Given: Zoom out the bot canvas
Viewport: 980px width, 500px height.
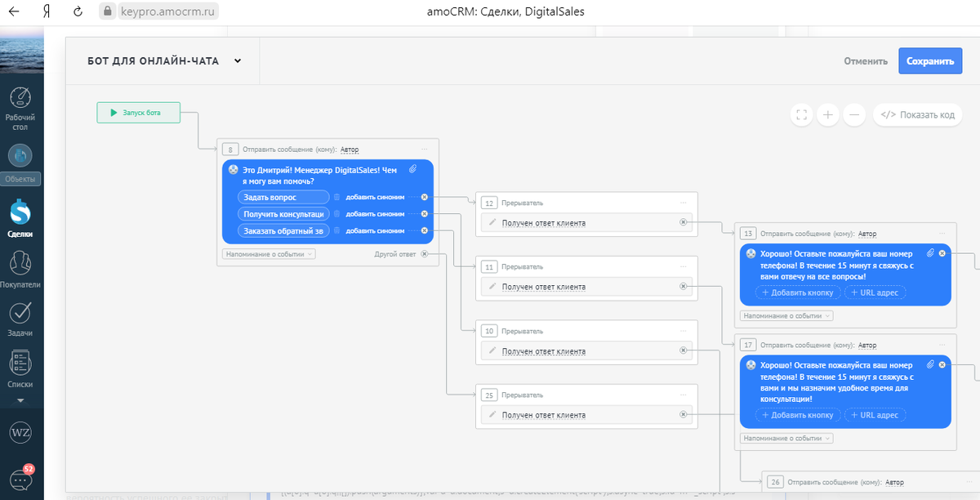Looking at the screenshot, I should click(854, 114).
